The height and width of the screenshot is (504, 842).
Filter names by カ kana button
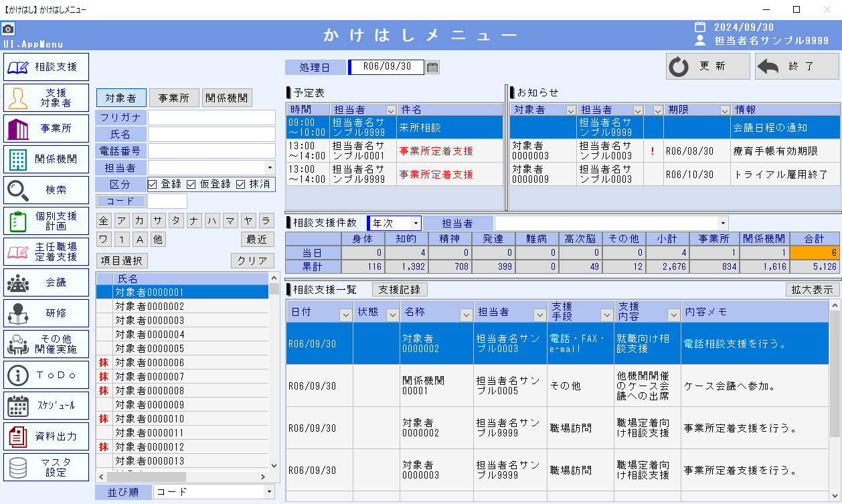[x=139, y=221]
